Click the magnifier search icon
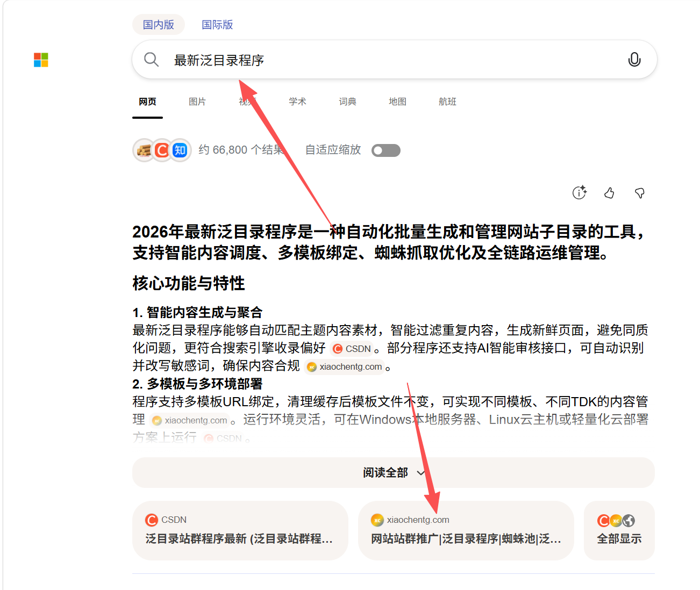The width and height of the screenshot is (700, 590). [152, 60]
